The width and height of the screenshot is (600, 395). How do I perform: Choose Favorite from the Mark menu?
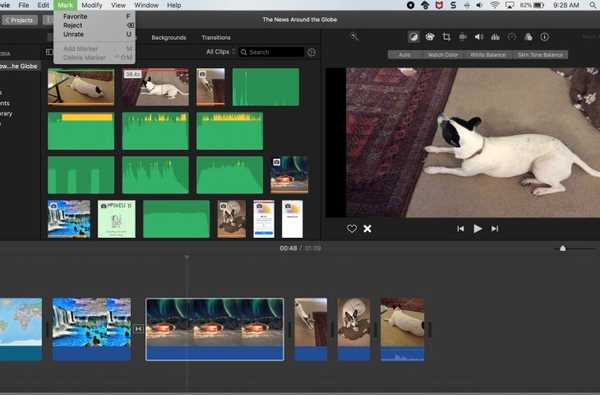(94, 16)
